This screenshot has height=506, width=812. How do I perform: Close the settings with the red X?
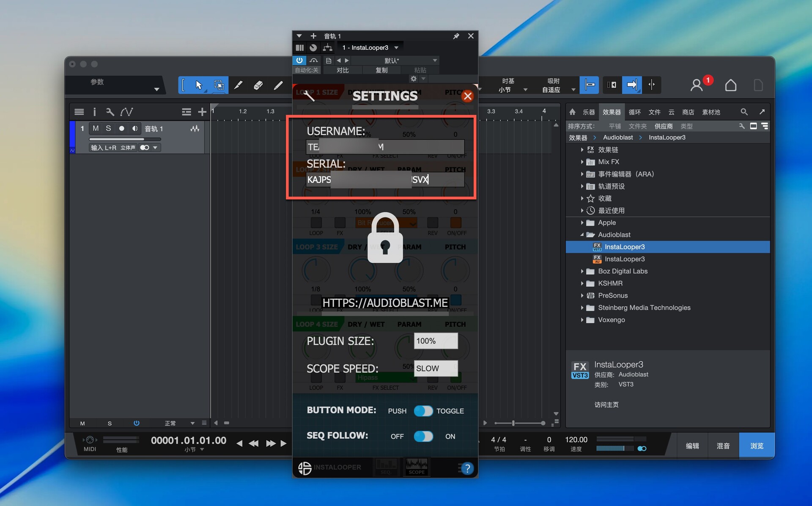467,96
